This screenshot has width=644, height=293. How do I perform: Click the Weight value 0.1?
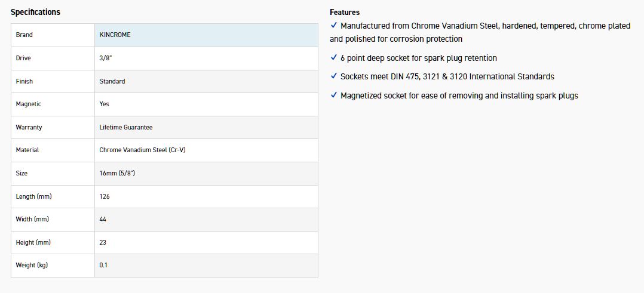[x=104, y=265]
